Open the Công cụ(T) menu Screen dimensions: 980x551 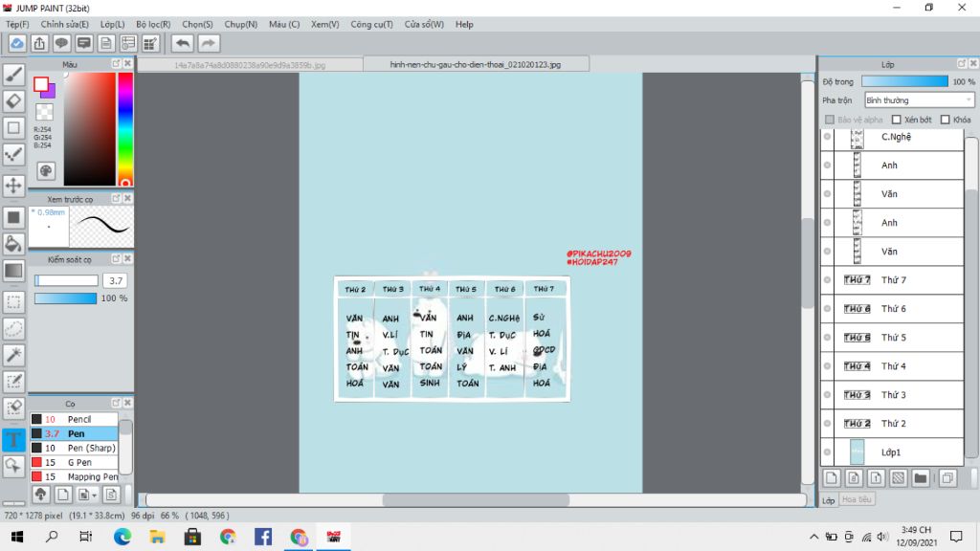tap(371, 24)
